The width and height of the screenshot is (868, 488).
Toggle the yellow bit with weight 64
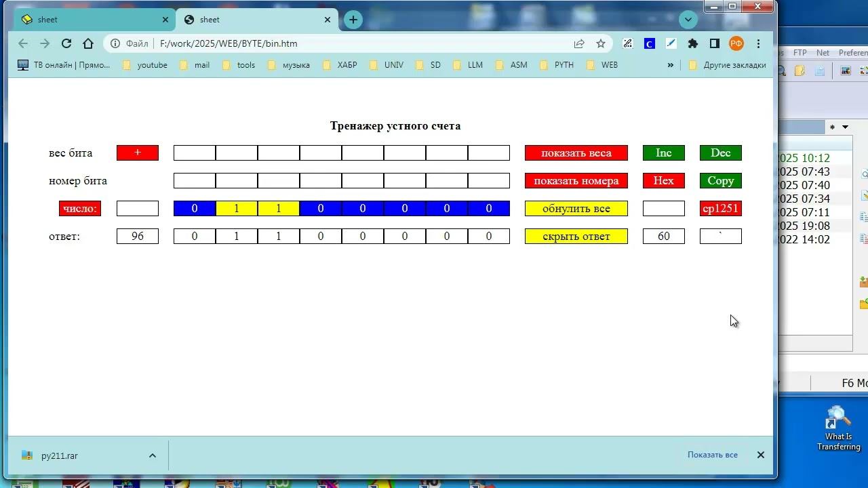coord(237,209)
